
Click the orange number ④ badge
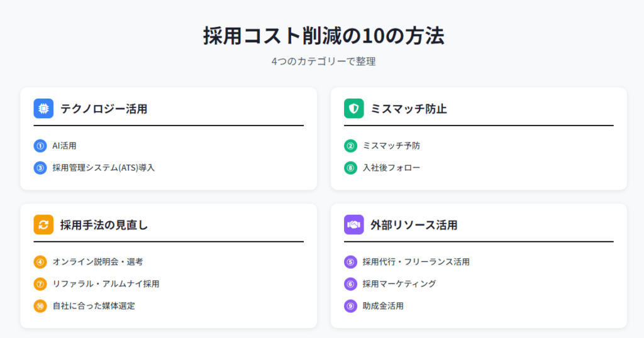40,261
